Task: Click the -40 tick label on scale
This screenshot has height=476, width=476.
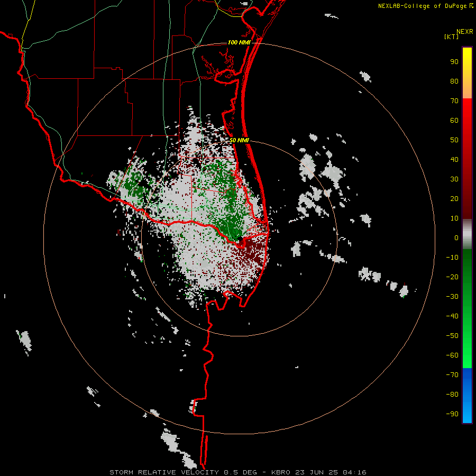Action: [452, 316]
